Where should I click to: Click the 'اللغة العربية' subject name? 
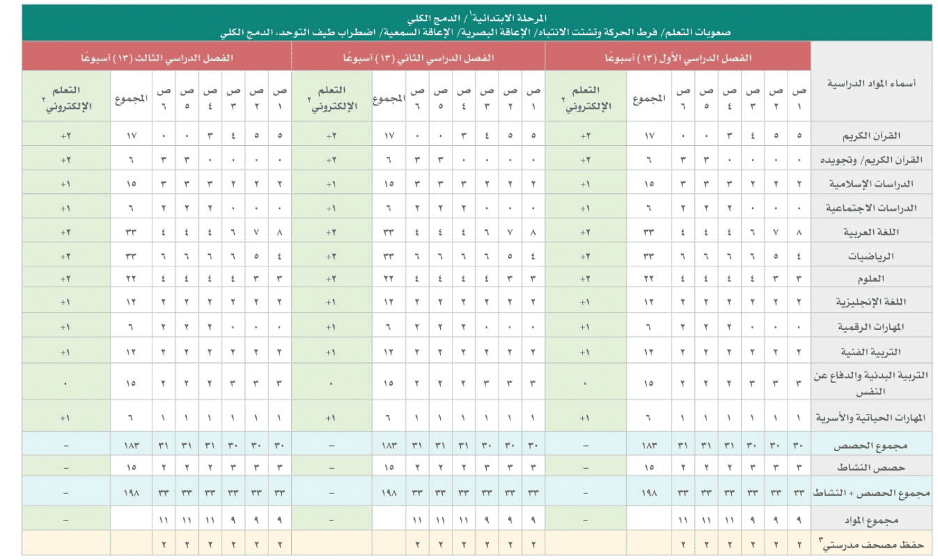tap(871, 232)
